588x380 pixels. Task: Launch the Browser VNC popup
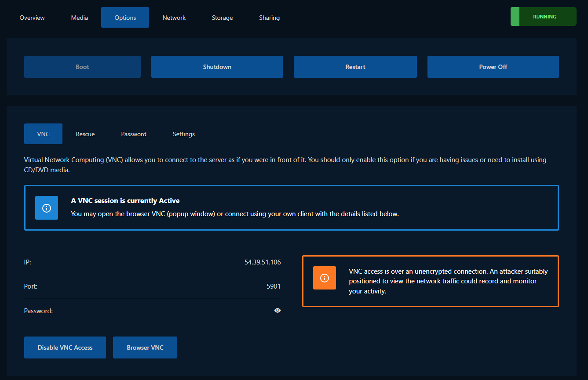tap(145, 347)
